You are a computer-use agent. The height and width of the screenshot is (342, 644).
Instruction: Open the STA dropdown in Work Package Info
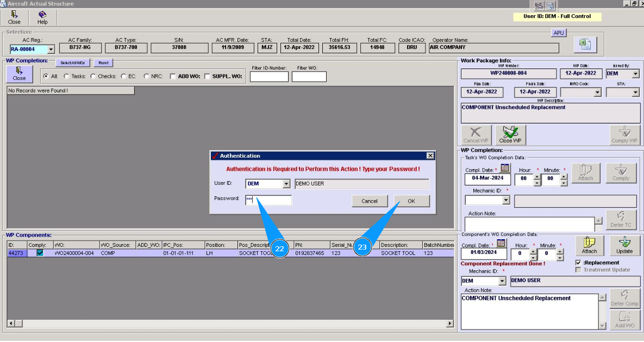[636, 93]
